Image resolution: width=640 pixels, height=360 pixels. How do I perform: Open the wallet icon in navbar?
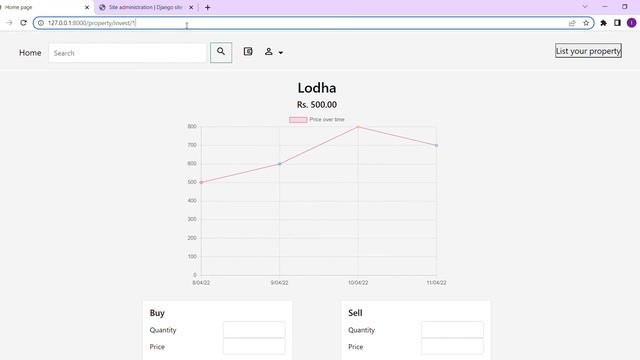[248, 51]
